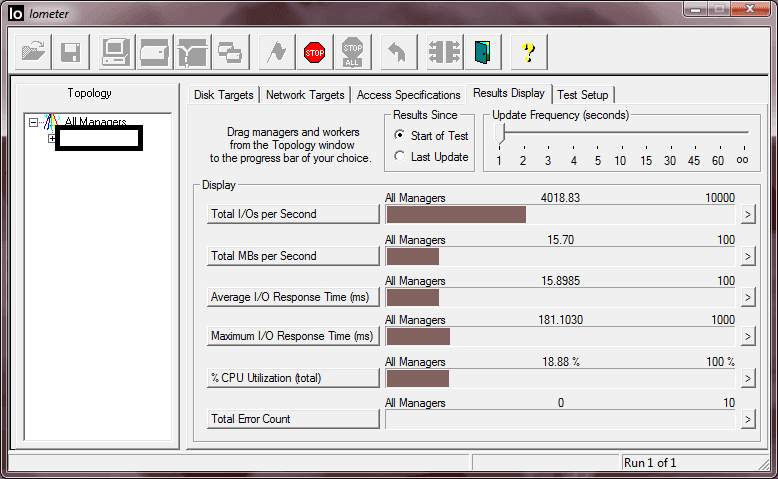The height and width of the screenshot is (479, 778).
Task: Stop current test with STOP icon
Action: coord(315,52)
